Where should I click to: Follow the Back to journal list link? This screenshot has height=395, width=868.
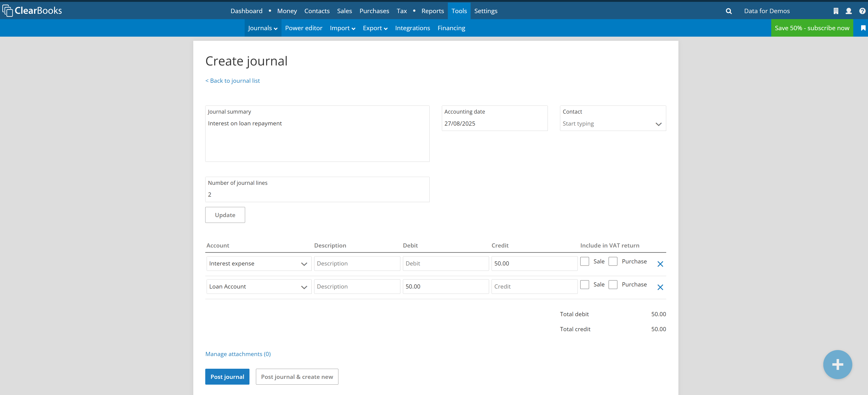click(232, 81)
